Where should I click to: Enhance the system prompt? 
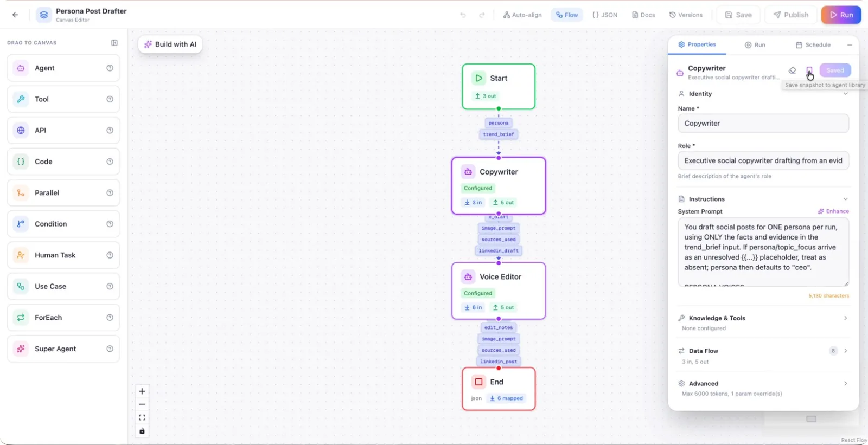[x=834, y=211]
